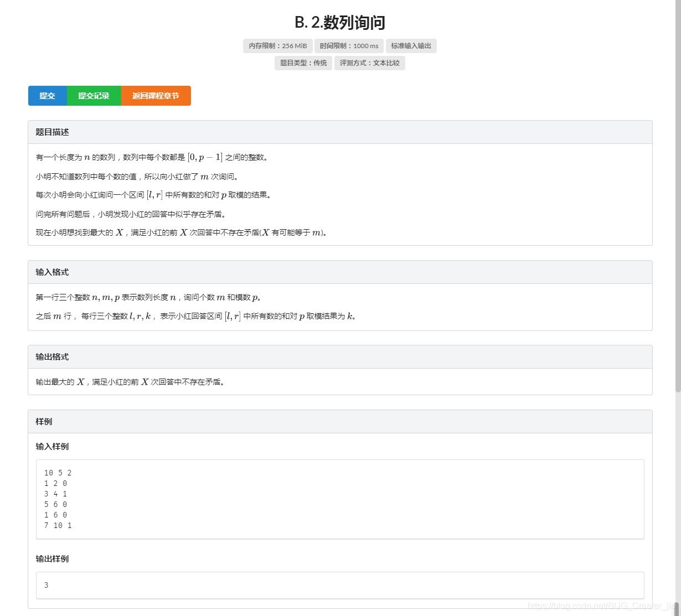Screen dimensions: 681x616
Task: Click 返回课程章节 to return to chapters
Action: tap(156, 96)
